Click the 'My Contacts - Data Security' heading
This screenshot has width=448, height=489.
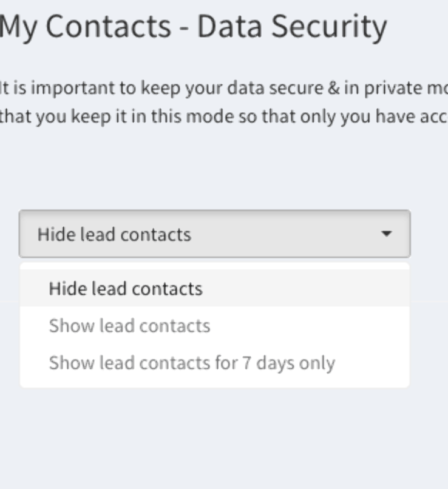(193, 27)
